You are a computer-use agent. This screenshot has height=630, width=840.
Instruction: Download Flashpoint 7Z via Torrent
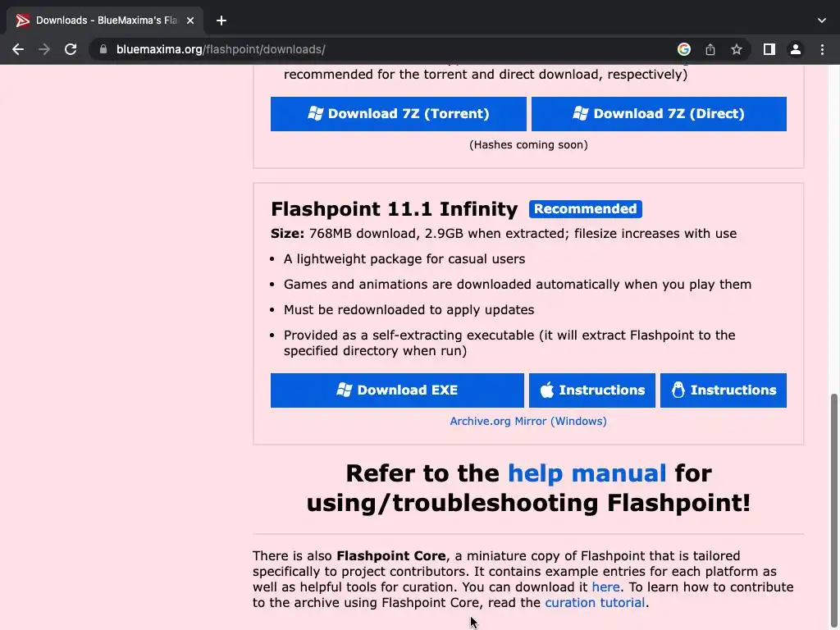pyautogui.click(x=398, y=113)
